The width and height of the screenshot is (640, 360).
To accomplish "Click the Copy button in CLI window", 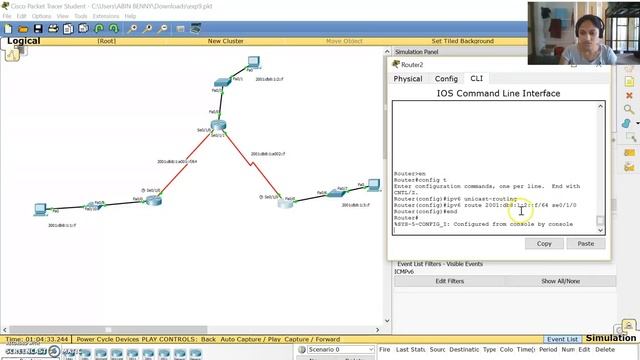I will click(544, 244).
